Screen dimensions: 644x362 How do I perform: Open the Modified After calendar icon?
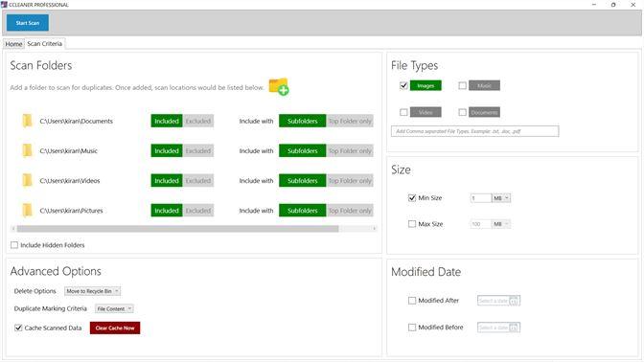click(515, 301)
